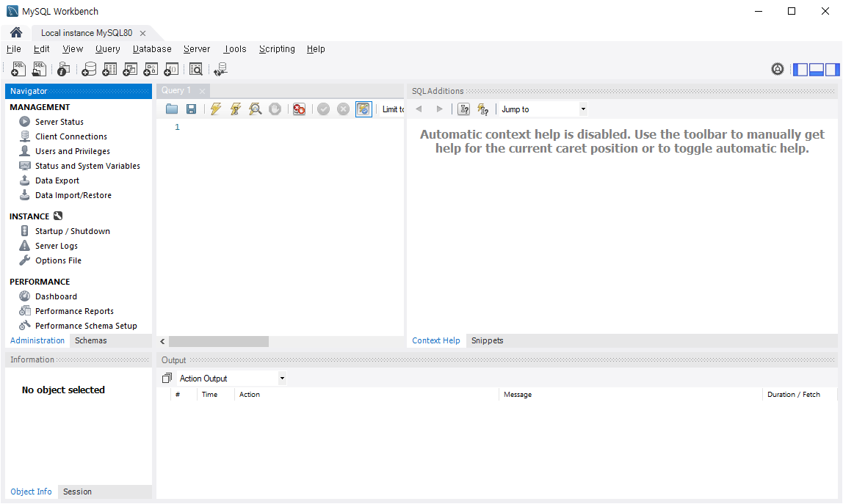Click the query editor horizontal scrollbar thumb
This screenshot has height=504, width=843.
pos(218,341)
